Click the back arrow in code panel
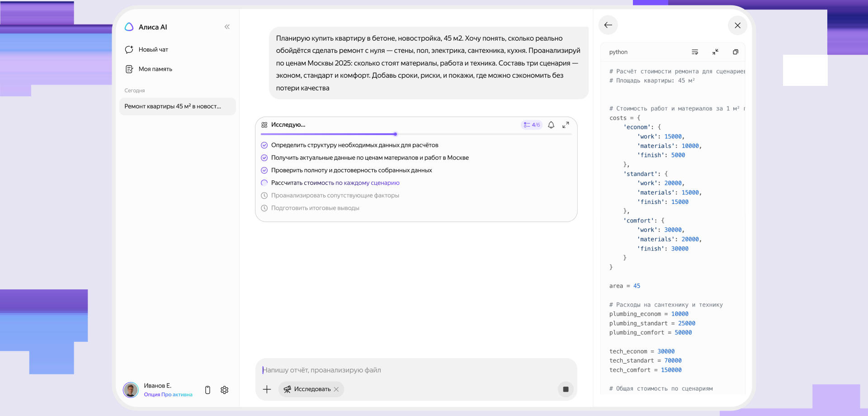This screenshot has width=868, height=416. point(608,25)
